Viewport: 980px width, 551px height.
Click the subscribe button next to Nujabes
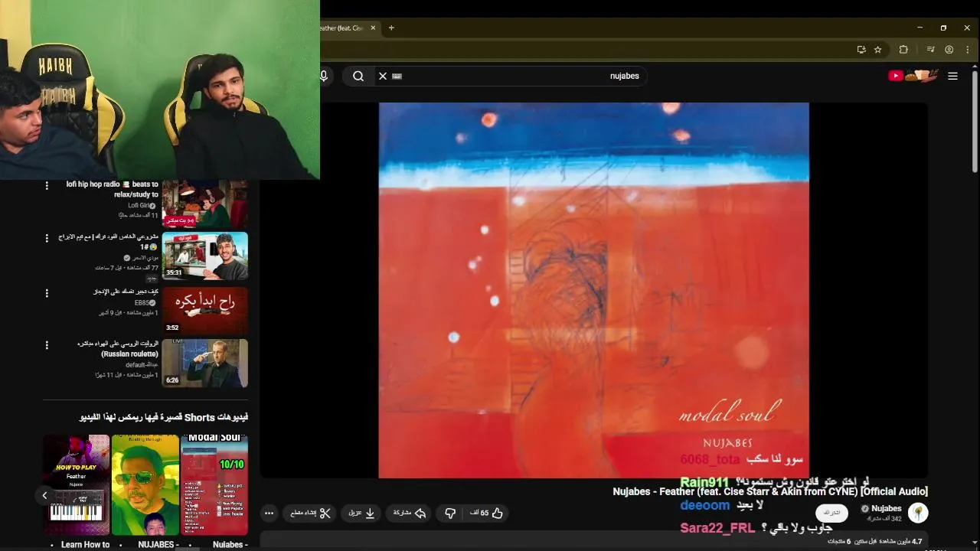[x=831, y=513]
